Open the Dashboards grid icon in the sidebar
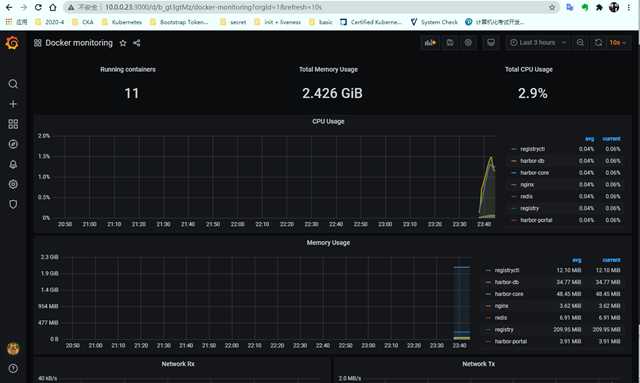This screenshot has width=640, height=383. pyautogui.click(x=13, y=124)
